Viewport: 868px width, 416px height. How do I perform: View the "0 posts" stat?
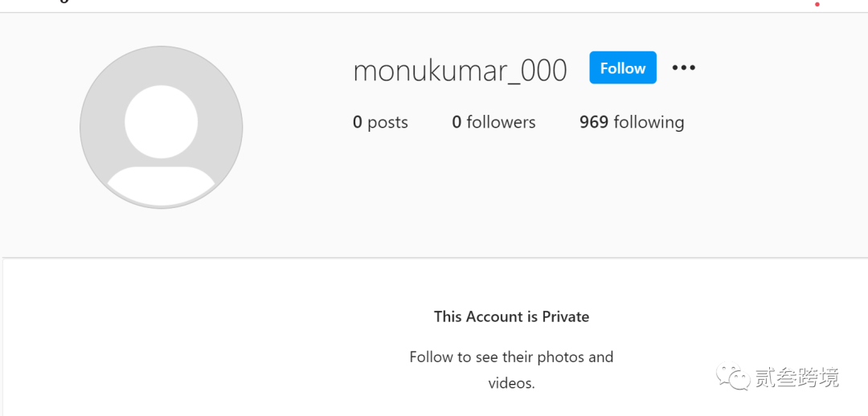380,122
